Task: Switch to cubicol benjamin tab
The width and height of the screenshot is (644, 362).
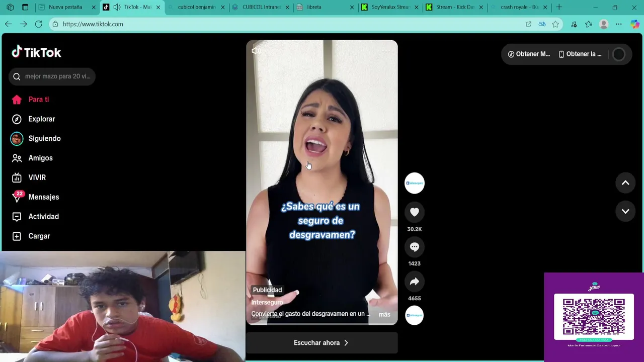Action: pyautogui.click(x=196, y=7)
